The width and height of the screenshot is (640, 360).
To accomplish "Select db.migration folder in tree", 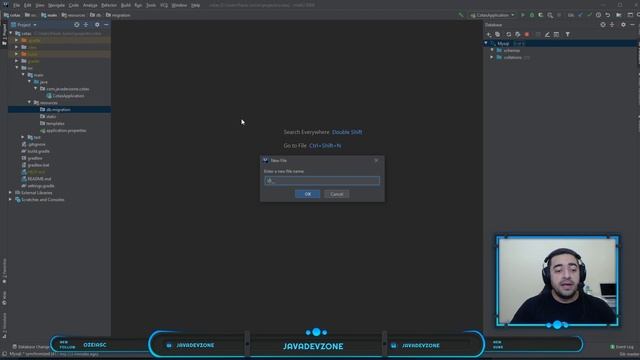I will [x=59, y=109].
